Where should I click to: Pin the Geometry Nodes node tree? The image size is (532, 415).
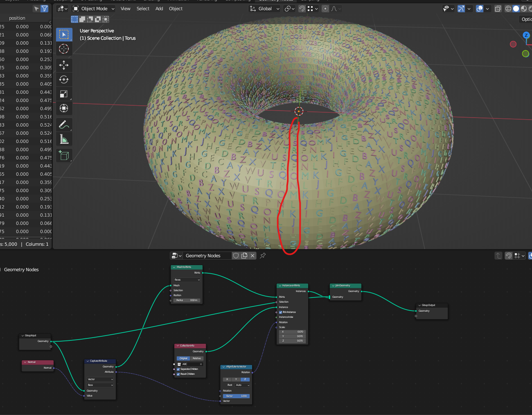(x=263, y=256)
